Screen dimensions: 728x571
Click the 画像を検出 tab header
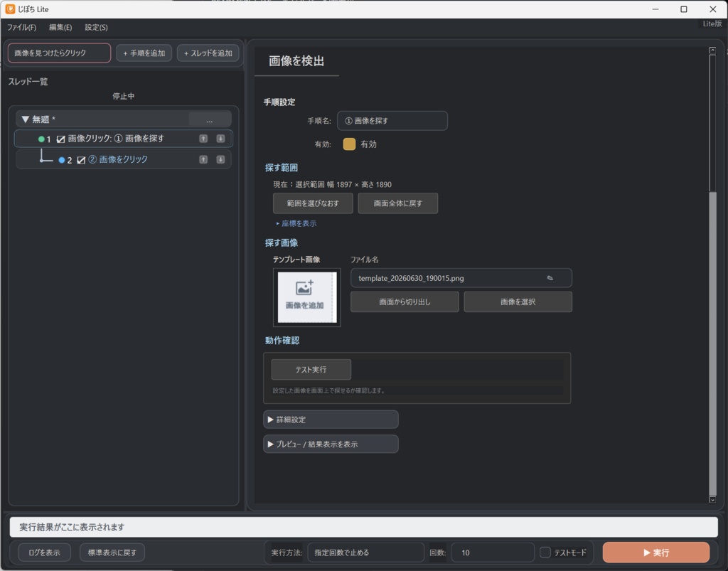coord(296,61)
